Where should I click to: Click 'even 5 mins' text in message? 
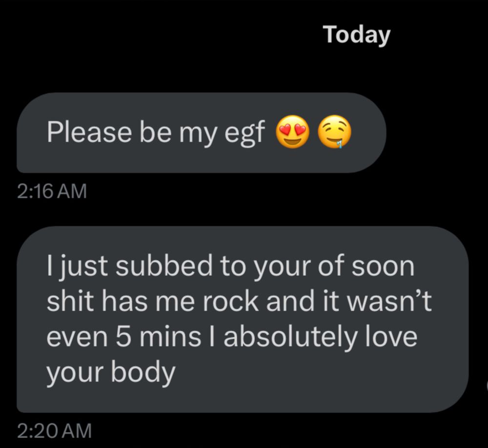[123, 337]
